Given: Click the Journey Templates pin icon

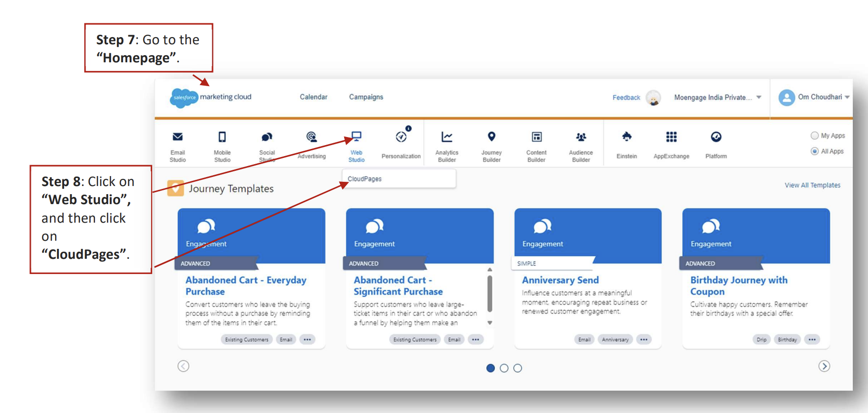Looking at the screenshot, I should tap(175, 188).
